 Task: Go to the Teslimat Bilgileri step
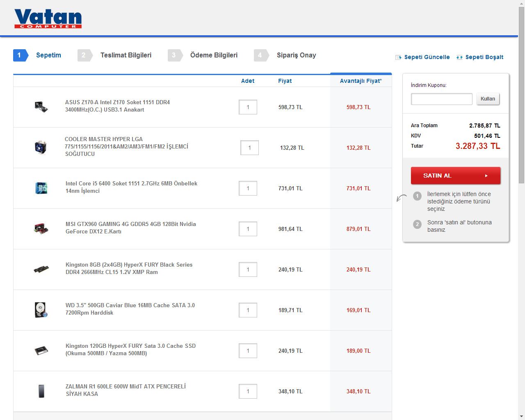[x=115, y=55]
